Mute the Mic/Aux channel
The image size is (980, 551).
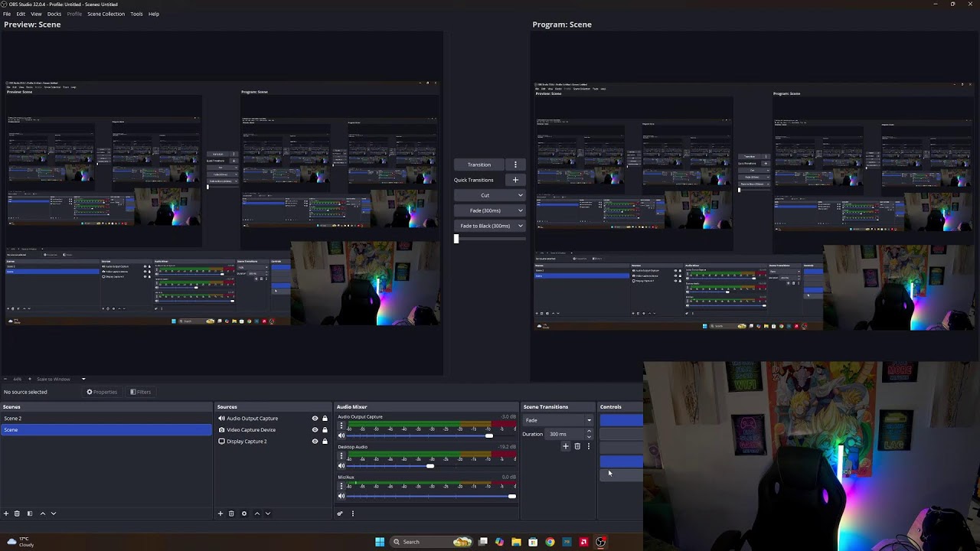pyautogui.click(x=341, y=497)
